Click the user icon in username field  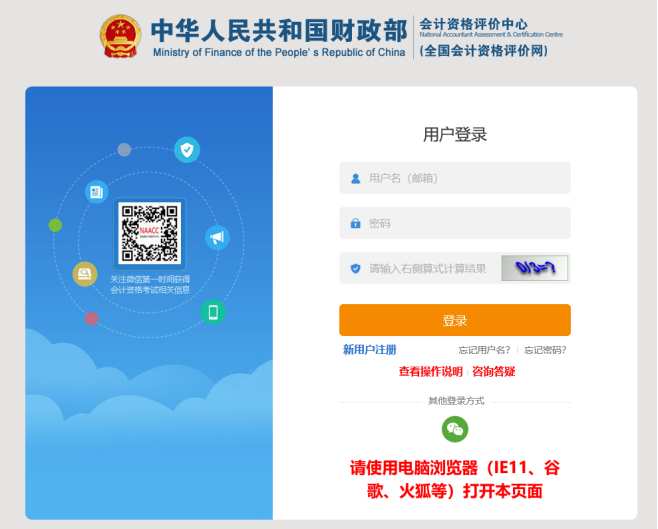tap(355, 179)
